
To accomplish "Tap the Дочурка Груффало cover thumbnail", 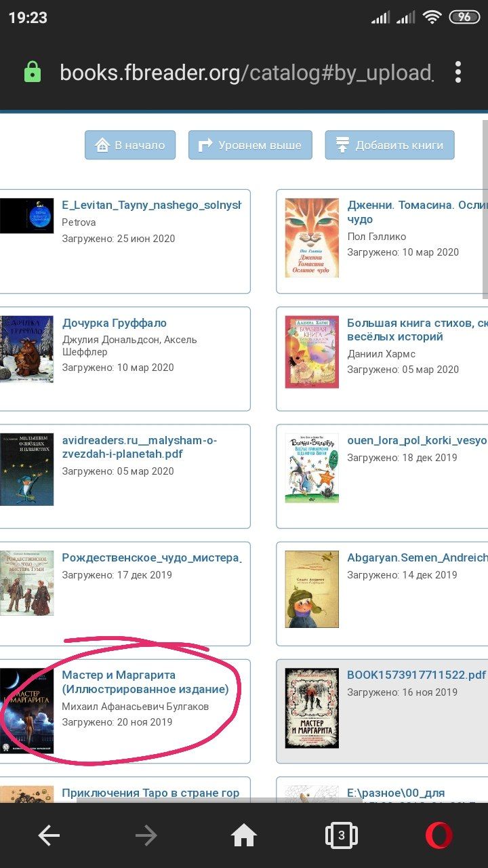I will pos(26,349).
